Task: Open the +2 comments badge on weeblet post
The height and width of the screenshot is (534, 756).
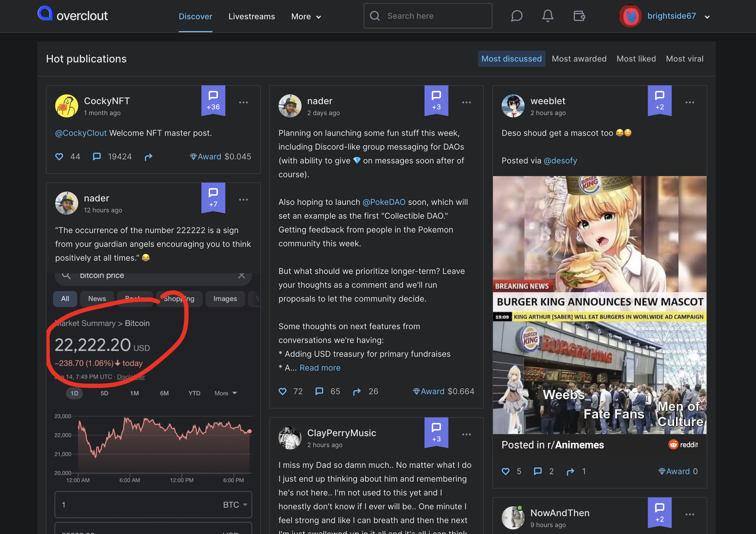Action: (x=659, y=100)
